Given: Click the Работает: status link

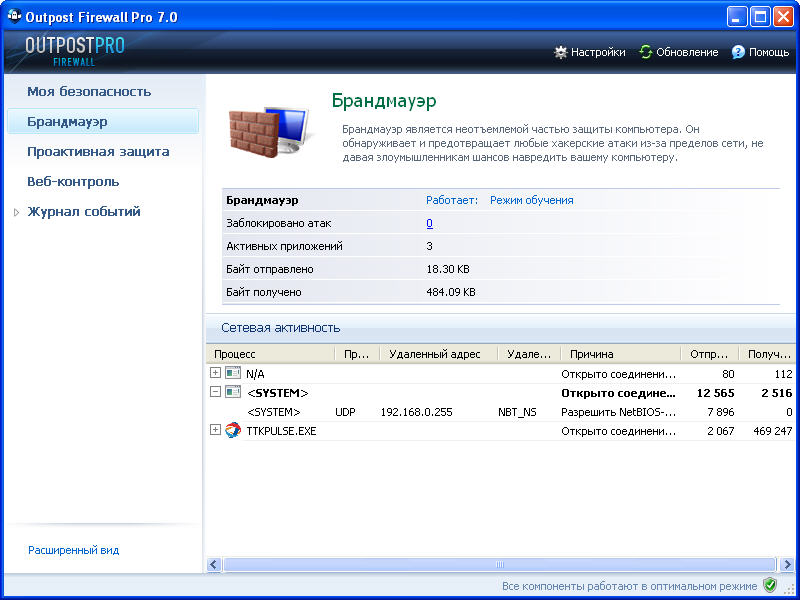Looking at the screenshot, I should point(452,201).
